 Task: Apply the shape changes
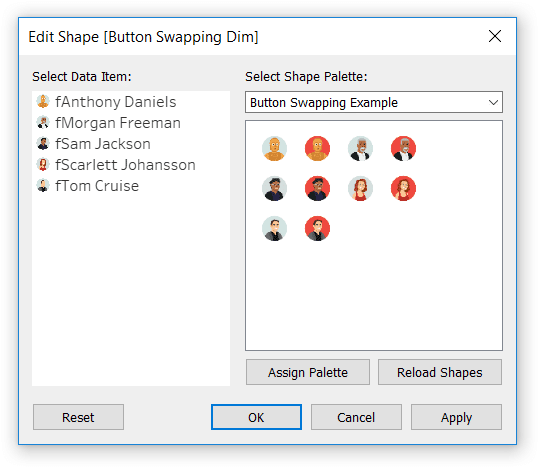(456, 417)
